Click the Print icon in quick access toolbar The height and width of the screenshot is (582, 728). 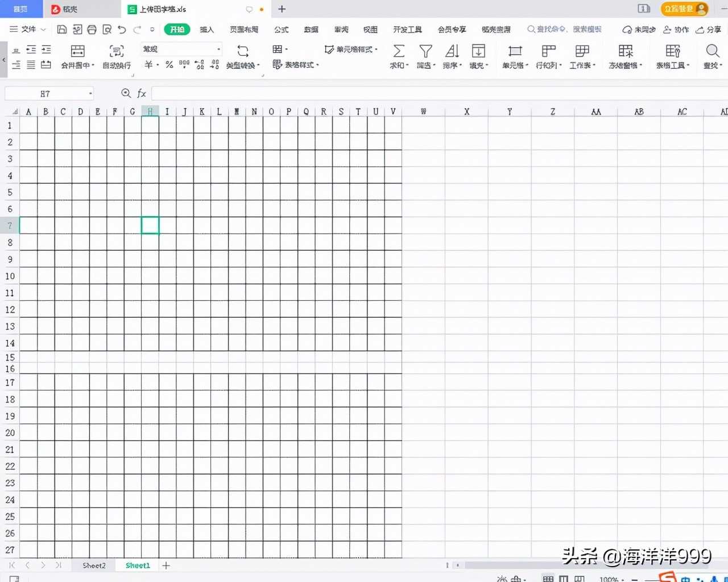92,30
